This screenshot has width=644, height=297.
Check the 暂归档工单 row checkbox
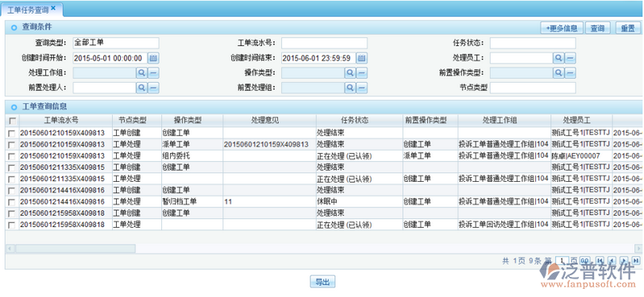pyautogui.click(x=12, y=202)
